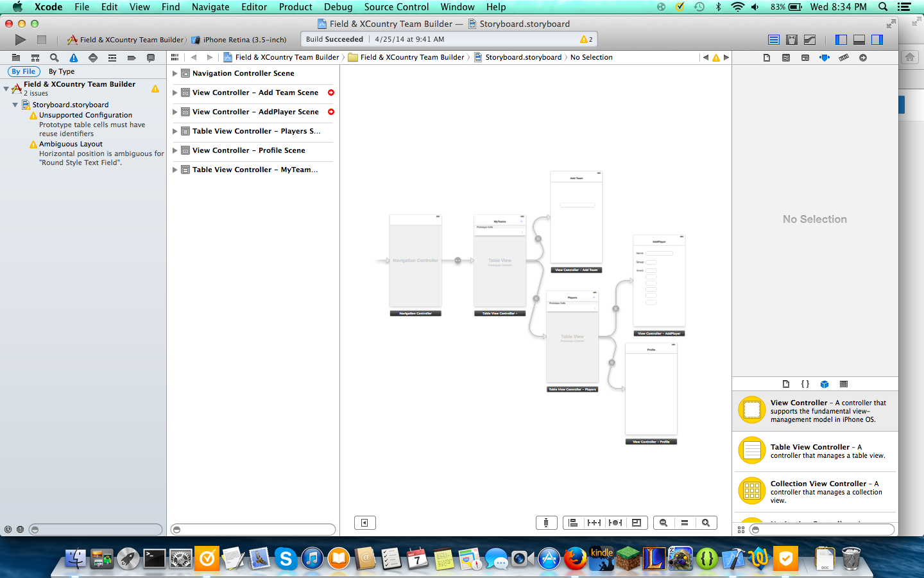Expand the Navigation Controller Scene
The width and height of the screenshot is (924, 578).
(x=175, y=73)
